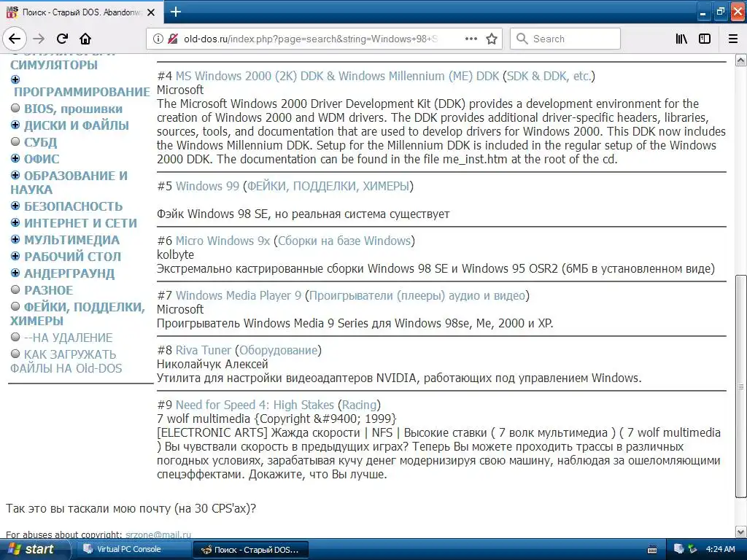Open the Оборудование category link
Screen dimensions: 747x560
[x=278, y=351]
